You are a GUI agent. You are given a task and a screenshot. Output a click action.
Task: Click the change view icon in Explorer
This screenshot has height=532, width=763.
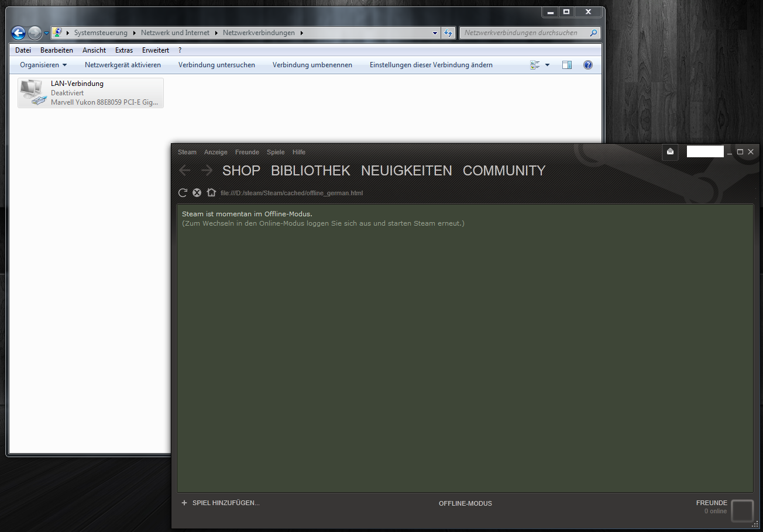[535, 65]
